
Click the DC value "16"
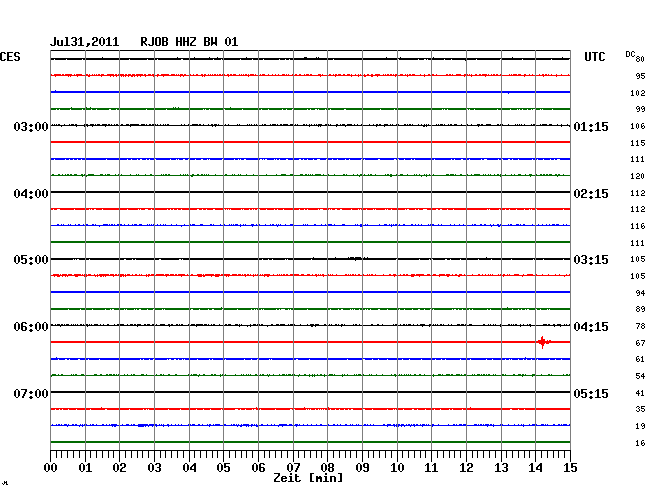coord(640,443)
